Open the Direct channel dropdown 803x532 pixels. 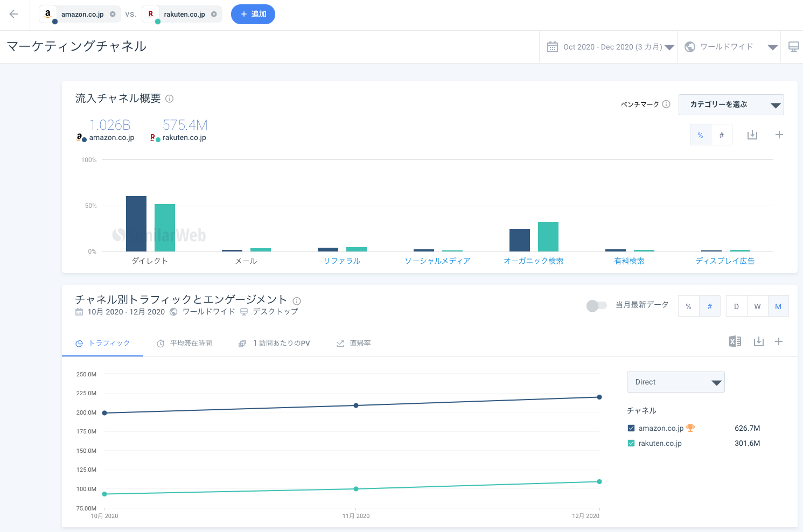(676, 382)
